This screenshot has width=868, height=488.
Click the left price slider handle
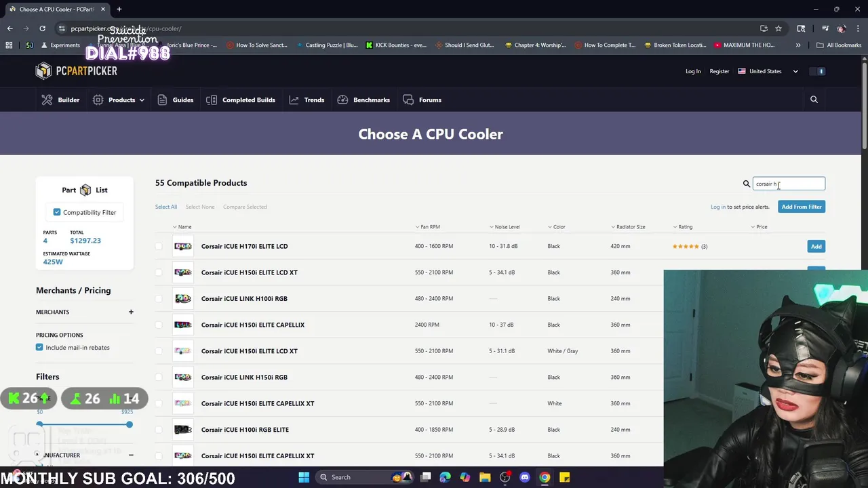(x=40, y=424)
